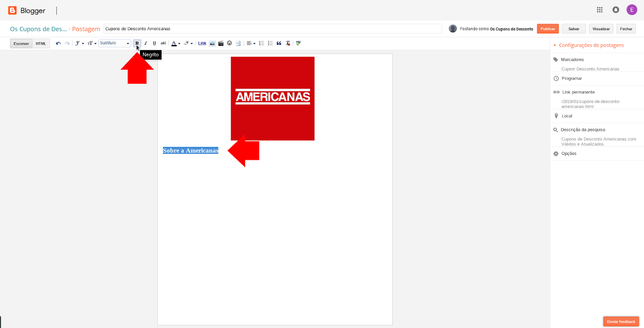
Task: Click the Blogger logo icon
Action: pos(12,10)
